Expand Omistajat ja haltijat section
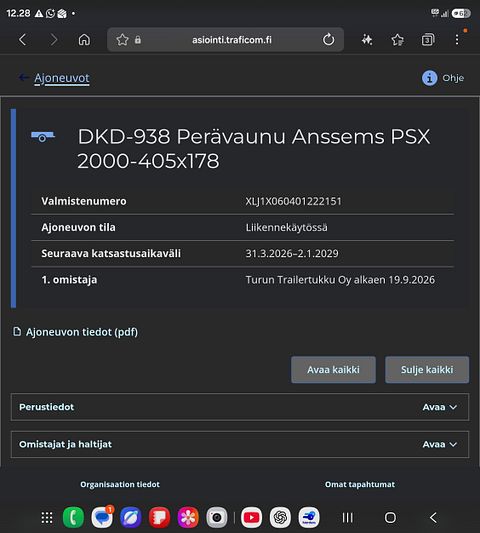 point(240,444)
